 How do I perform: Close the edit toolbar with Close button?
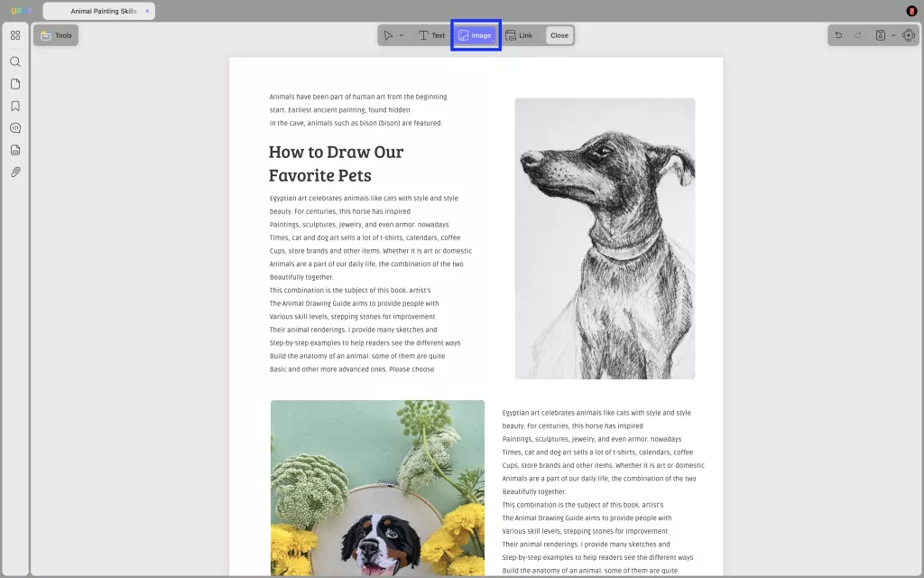(x=559, y=35)
